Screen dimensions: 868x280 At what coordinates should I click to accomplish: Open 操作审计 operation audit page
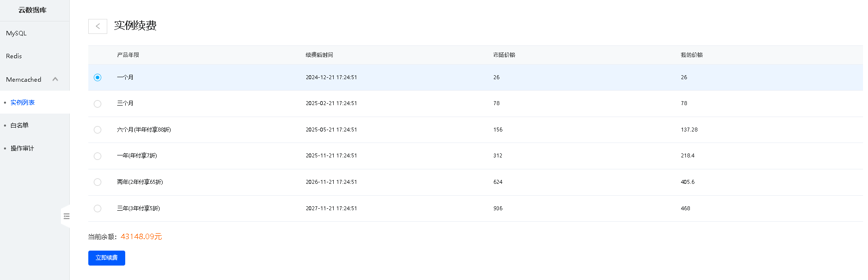coord(22,148)
